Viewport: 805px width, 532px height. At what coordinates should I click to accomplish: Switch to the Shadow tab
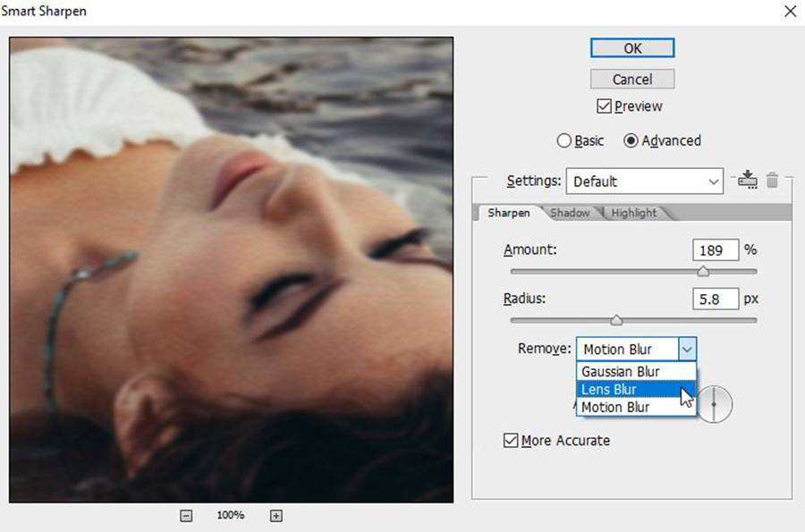(x=570, y=213)
